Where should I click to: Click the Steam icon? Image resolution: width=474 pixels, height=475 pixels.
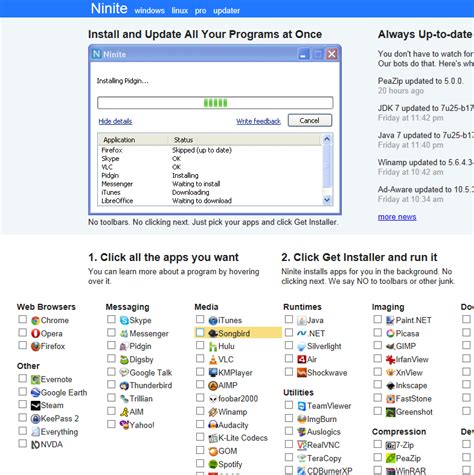[35, 406]
